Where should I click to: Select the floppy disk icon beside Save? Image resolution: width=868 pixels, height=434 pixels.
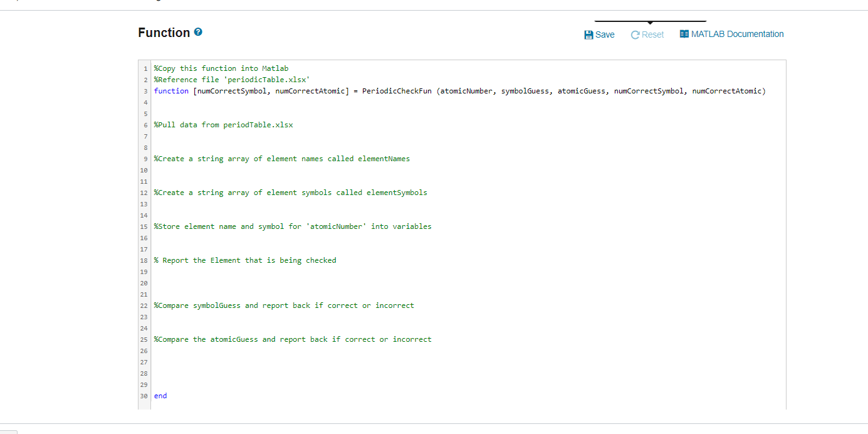click(588, 34)
